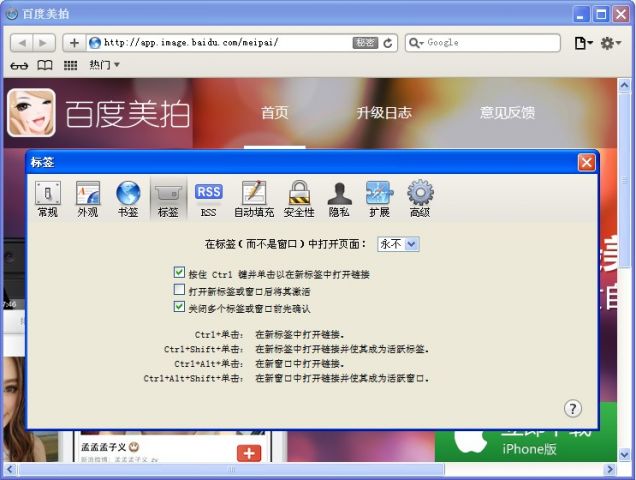
Task: Open the browser settings gear menu
Action: pyautogui.click(x=610, y=43)
